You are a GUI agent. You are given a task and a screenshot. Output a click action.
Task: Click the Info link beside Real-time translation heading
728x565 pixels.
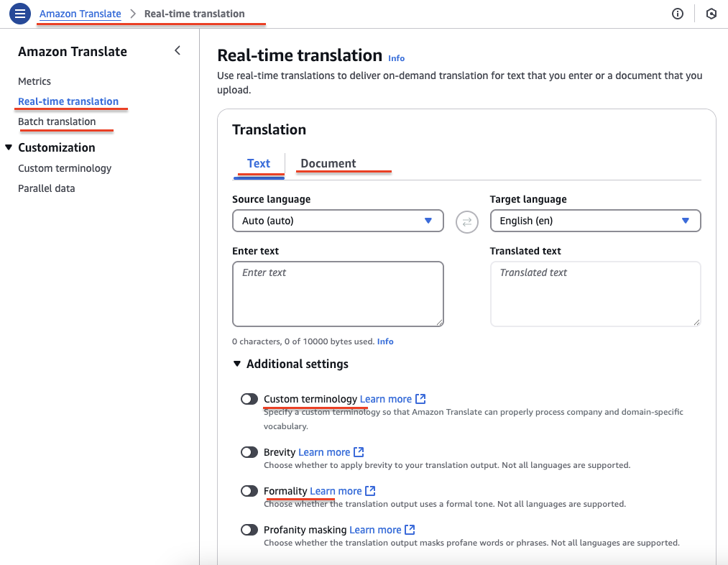point(396,58)
